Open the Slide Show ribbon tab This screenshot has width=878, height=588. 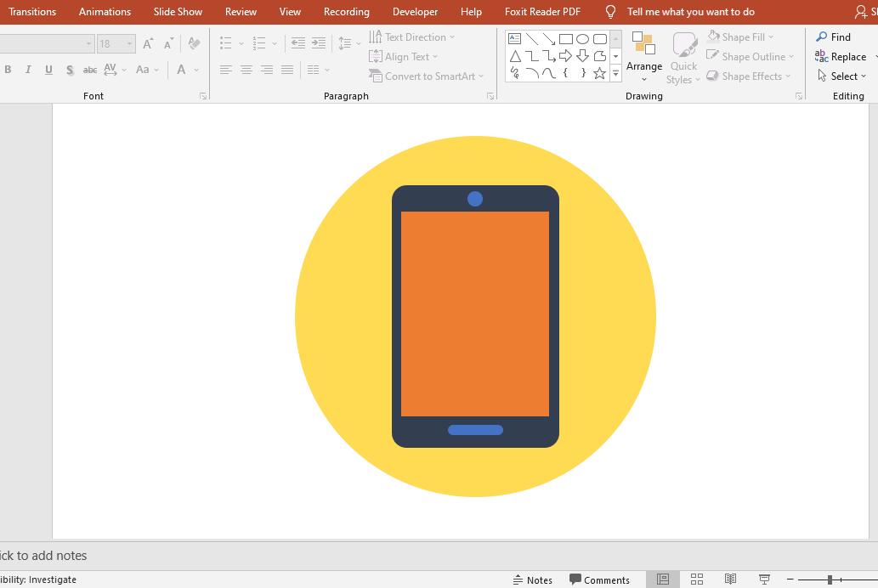pyautogui.click(x=177, y=11)
